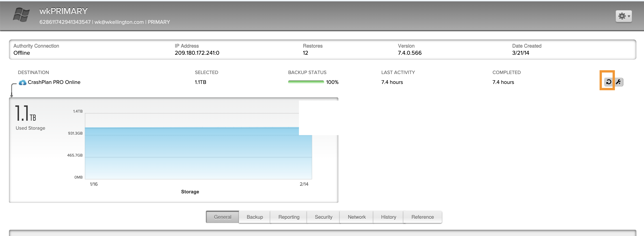Screen dimensions: 644x236
Task: Show the Network tab
Action: [x=357, y=217]
